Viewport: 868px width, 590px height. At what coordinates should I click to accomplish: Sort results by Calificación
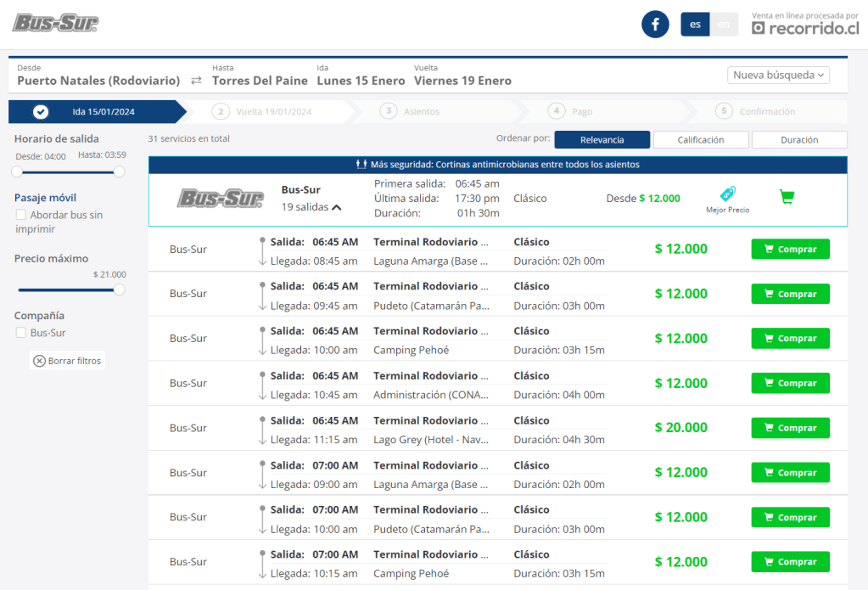pos(700,140)
